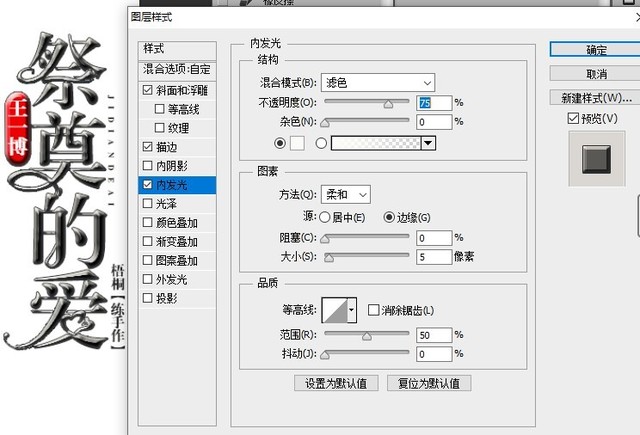640x435 pixels.
Task: Click the style preview thumbnail
Action: [x=596, y=158]
